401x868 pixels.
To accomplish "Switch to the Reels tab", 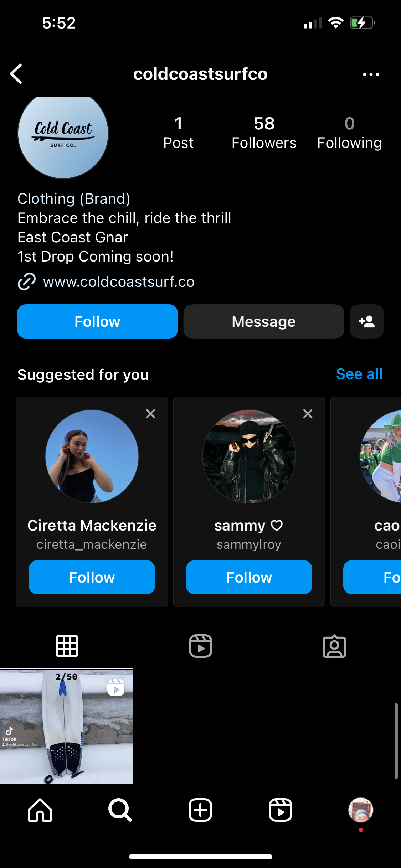I will (200, 646).
